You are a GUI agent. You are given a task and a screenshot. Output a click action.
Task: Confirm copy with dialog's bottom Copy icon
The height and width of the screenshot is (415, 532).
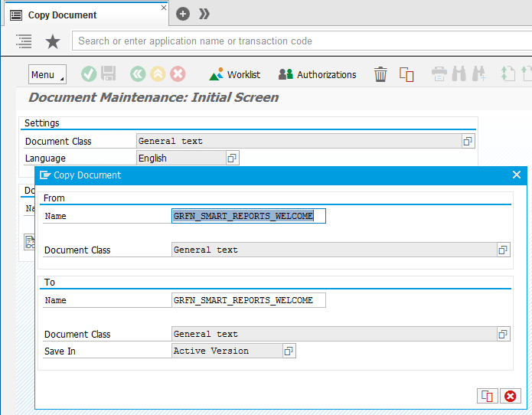pos(487,396)
